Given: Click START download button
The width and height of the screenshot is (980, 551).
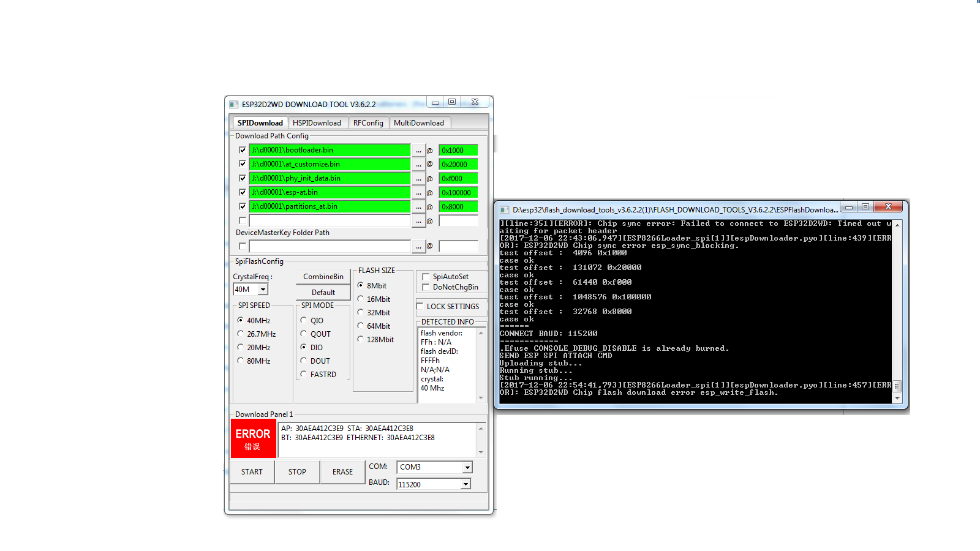Looking at the screenshot, I should 252,472.
